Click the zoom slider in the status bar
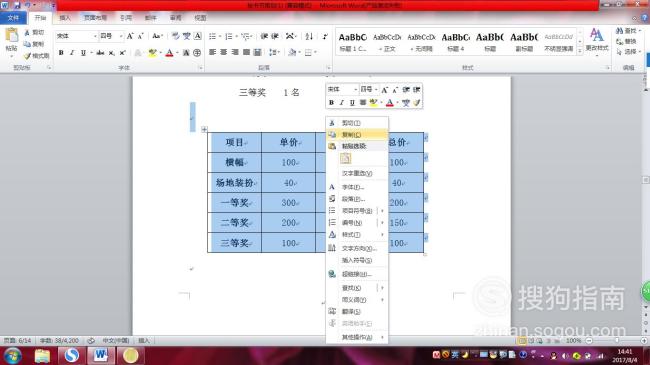The height and width of the screenshot is (365, 650). coord(616,341)
